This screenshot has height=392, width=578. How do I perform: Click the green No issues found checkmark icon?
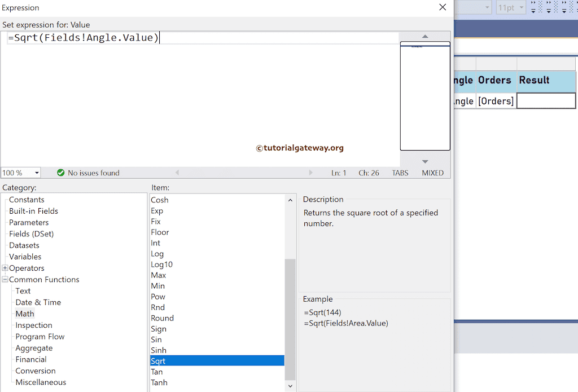tap(61, 173)
